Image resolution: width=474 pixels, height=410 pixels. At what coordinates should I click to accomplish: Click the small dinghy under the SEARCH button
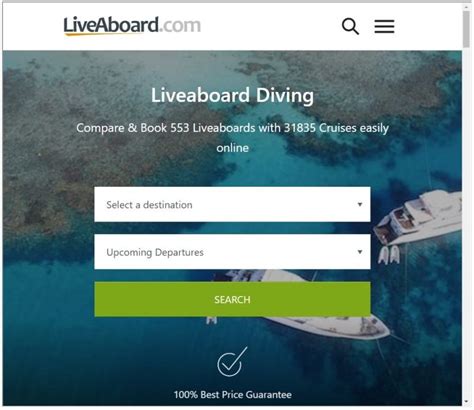212,320
